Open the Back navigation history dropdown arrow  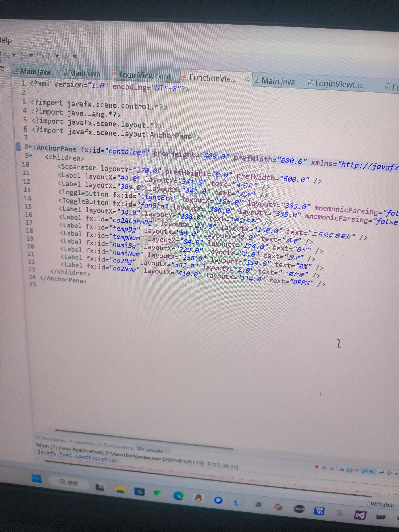(57, 56)
